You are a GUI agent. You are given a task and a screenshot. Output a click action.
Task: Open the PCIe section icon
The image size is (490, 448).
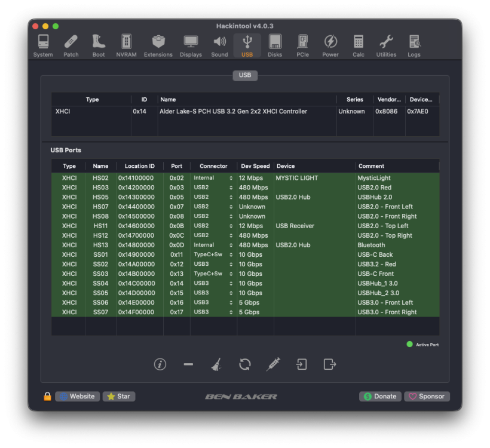pos(302,45)
